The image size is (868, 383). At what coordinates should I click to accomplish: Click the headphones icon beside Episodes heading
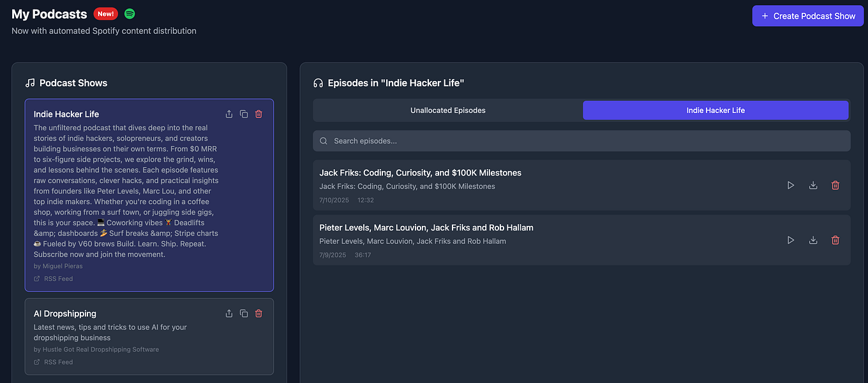click(x=318, y=83)
